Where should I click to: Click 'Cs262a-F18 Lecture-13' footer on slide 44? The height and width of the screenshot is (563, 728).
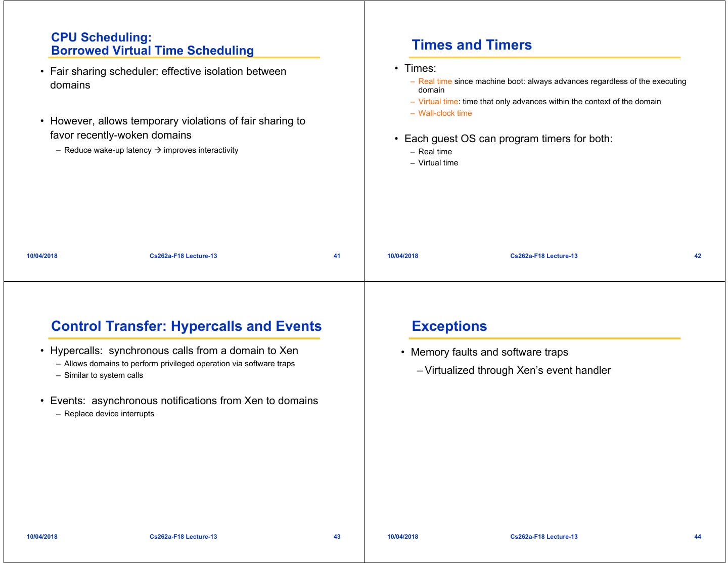point(544,537)
